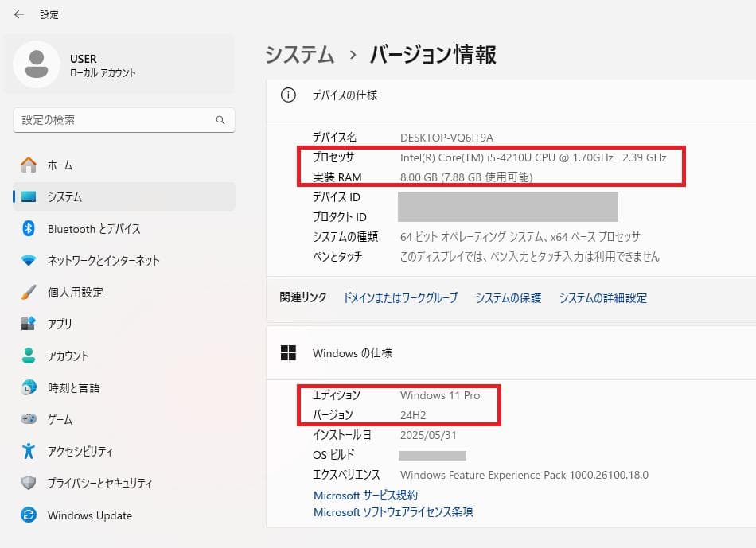Select Bluetooth とデバイス menu item
Screen dimensions: 756x548
(x=124, y=228)
